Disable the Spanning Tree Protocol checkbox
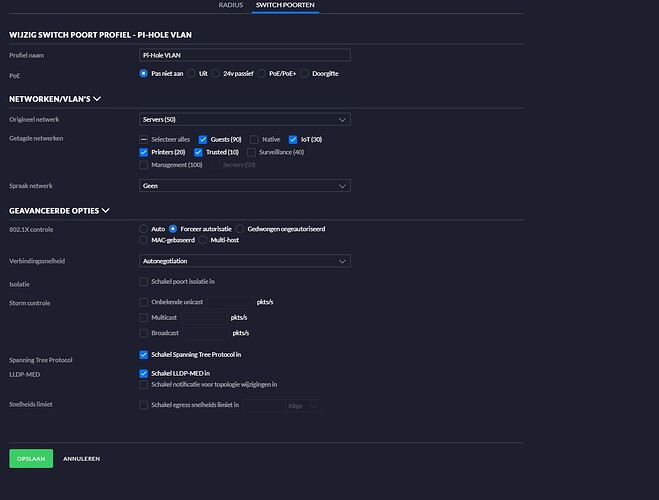659x500 pixels. coord(144,354)
